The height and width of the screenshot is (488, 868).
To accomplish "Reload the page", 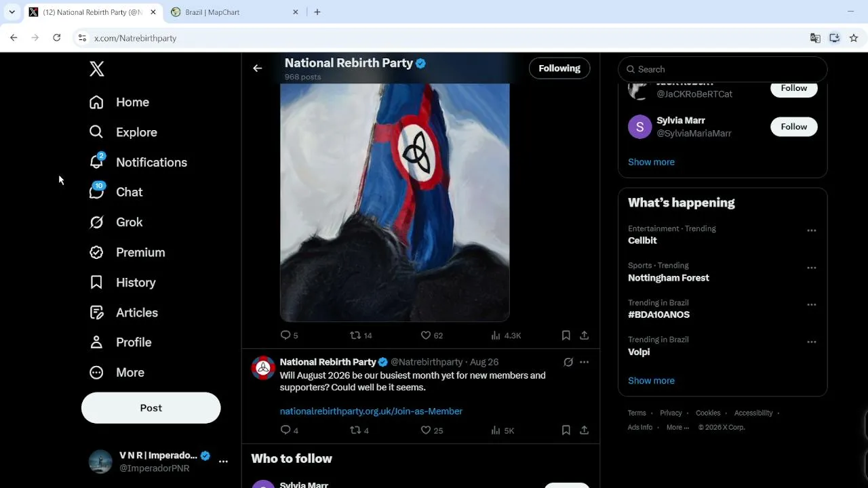I will point(57,38).
